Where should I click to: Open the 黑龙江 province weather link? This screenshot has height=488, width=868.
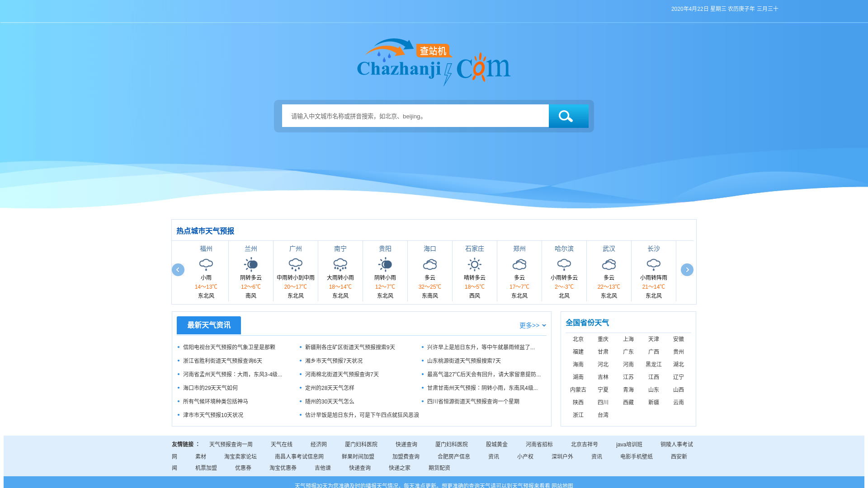coord(653,364)
